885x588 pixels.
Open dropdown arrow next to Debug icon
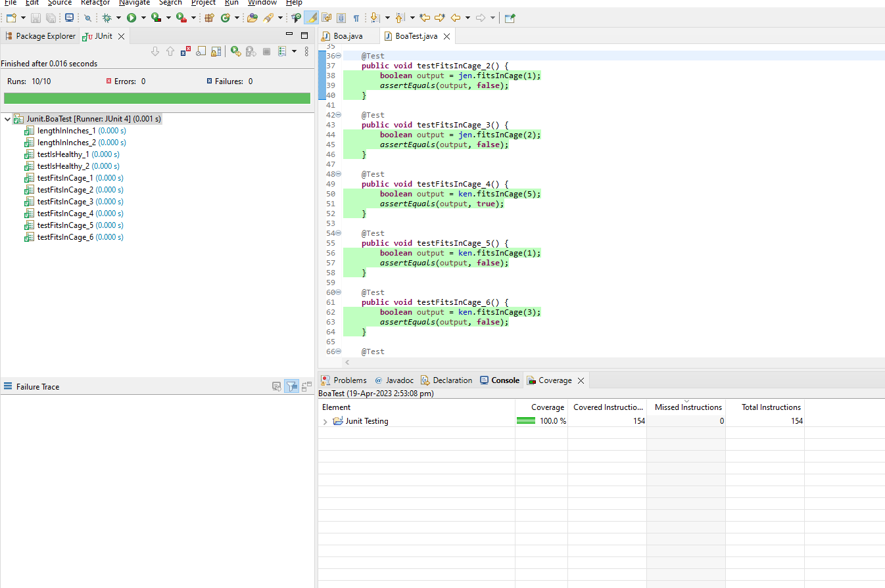coord(118,18)
